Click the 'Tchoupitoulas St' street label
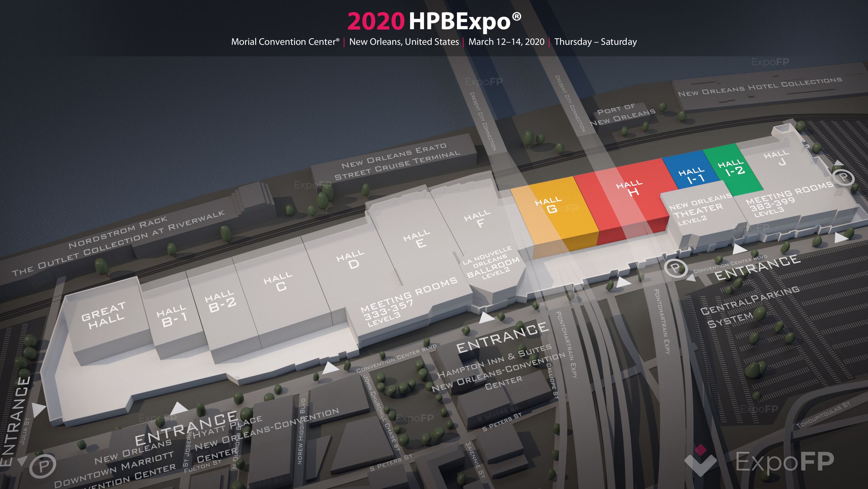This screenshot has width=868, height=489. click(823, 414)
